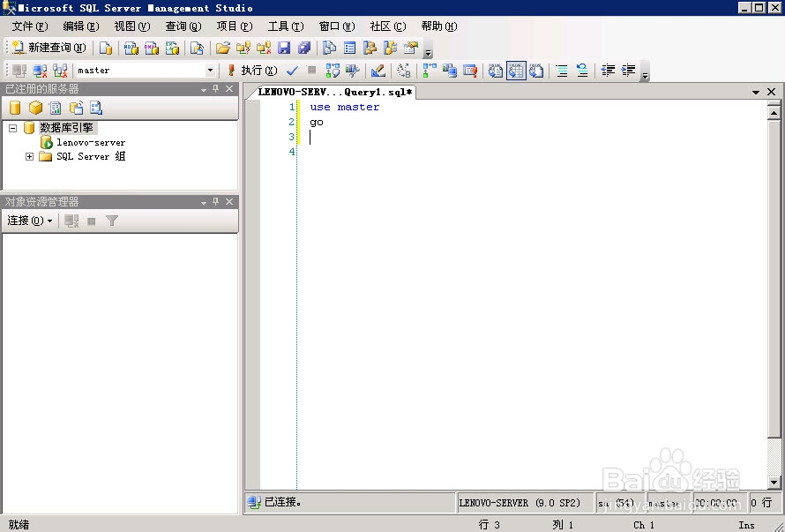The width and height of the screenshot is (785, 532).
Task: Select Integration Services in Registered Servers toolbar
Action: [96, 108]
